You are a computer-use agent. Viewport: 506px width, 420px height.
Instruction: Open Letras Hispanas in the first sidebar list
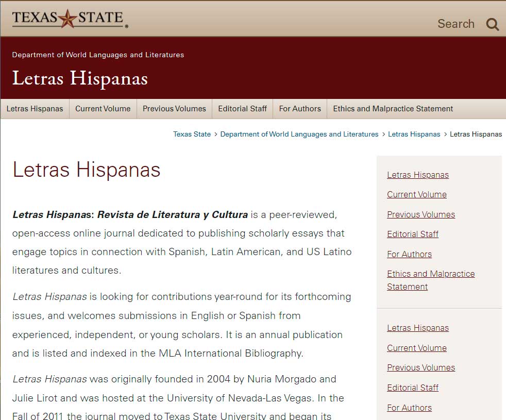click(x=418, y=175)
